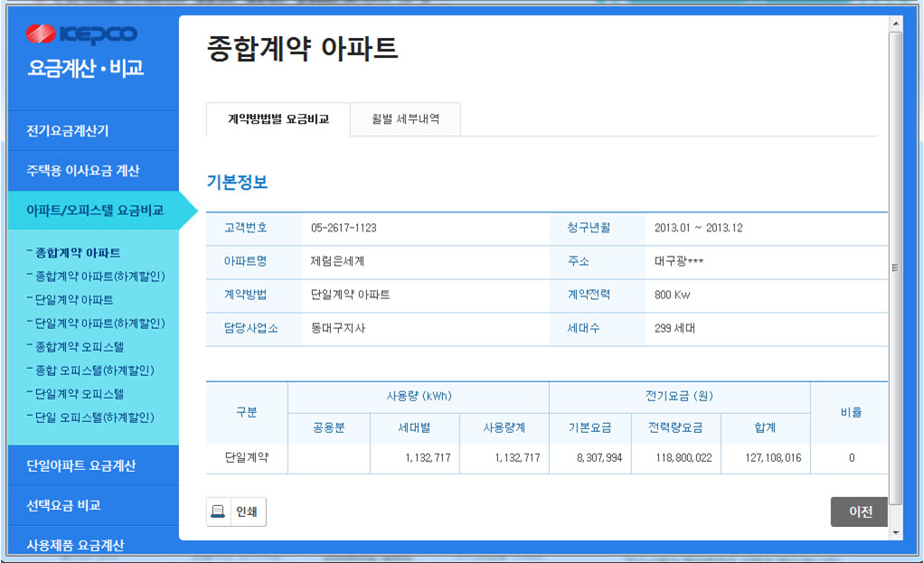The height and width of the screenshot is (563, 924).
Task: Click the 요금계산·비교 heading
Action: [x=86, y=69]
